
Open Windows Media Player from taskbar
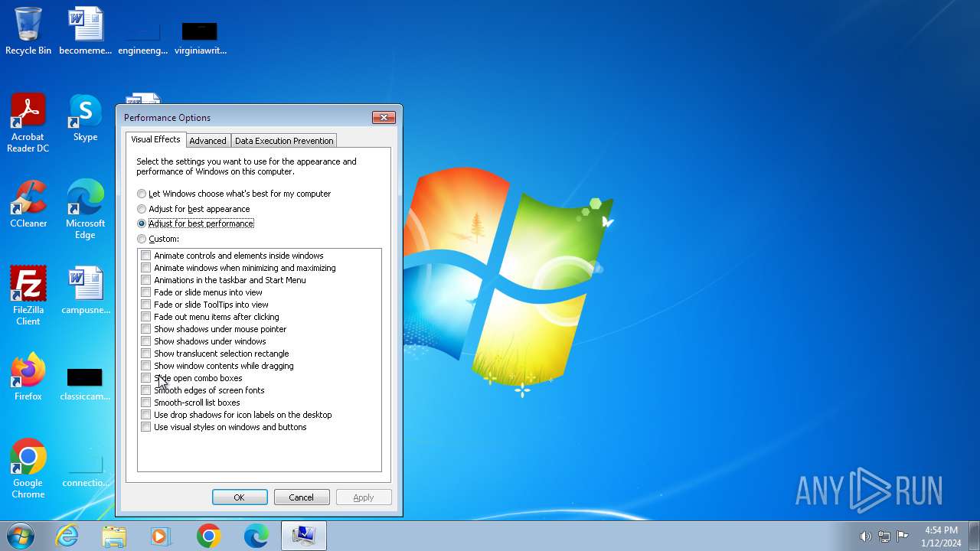coord(162,536)
